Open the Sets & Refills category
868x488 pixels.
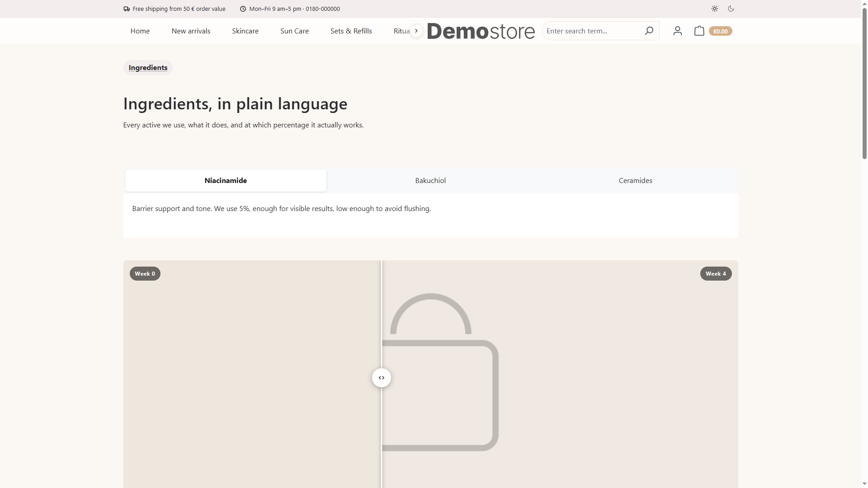351,31
